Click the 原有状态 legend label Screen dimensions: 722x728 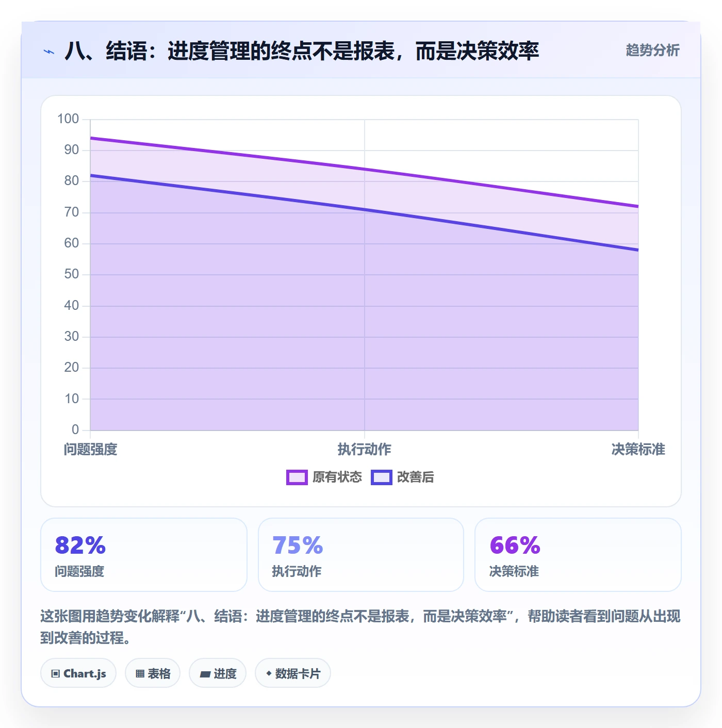point(337,477)
